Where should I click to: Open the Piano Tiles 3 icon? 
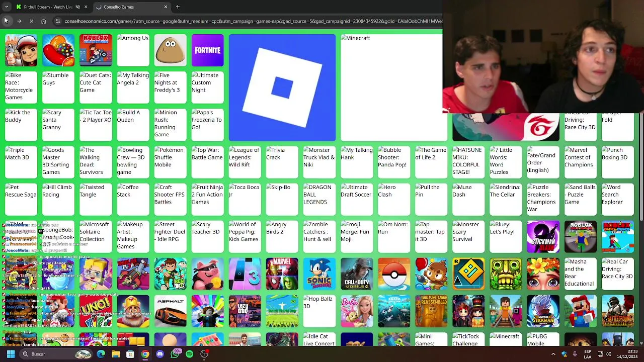point(245,274)
